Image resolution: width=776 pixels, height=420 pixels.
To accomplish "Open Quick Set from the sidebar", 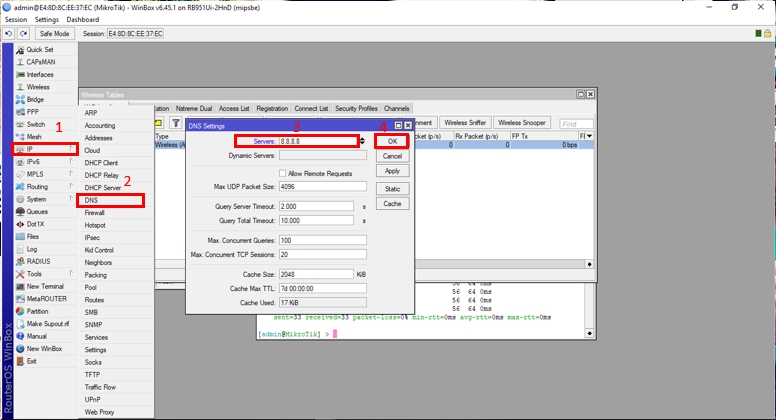I will [46, 49].
